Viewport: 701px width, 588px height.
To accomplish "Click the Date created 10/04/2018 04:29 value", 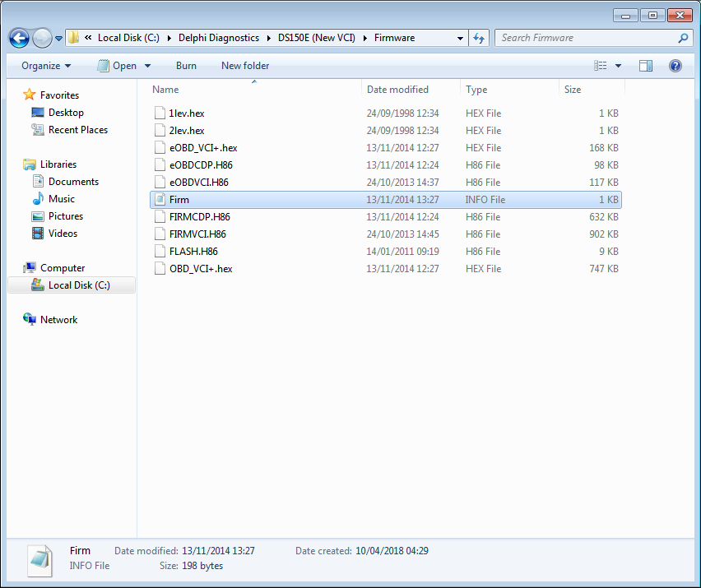I will (x=392, y=551).
